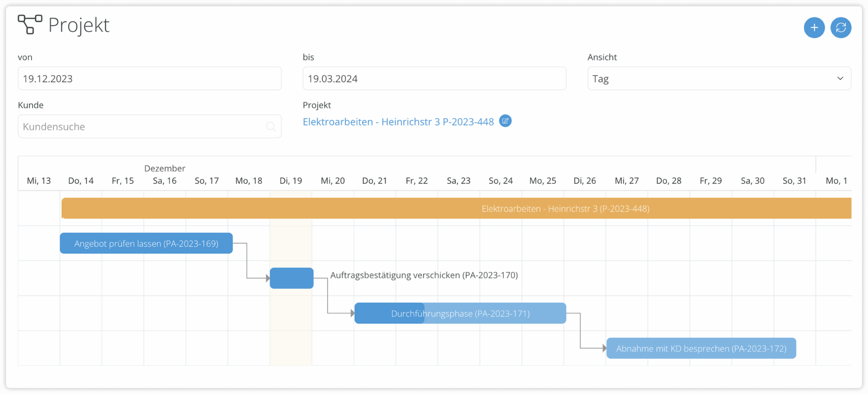Click the blue plus add button

point(814,28)
